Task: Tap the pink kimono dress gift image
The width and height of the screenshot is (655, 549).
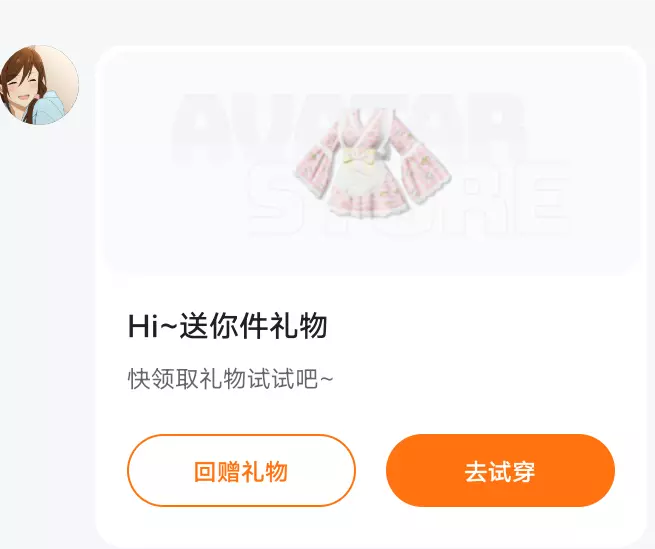Action: (x=373, y=163)
